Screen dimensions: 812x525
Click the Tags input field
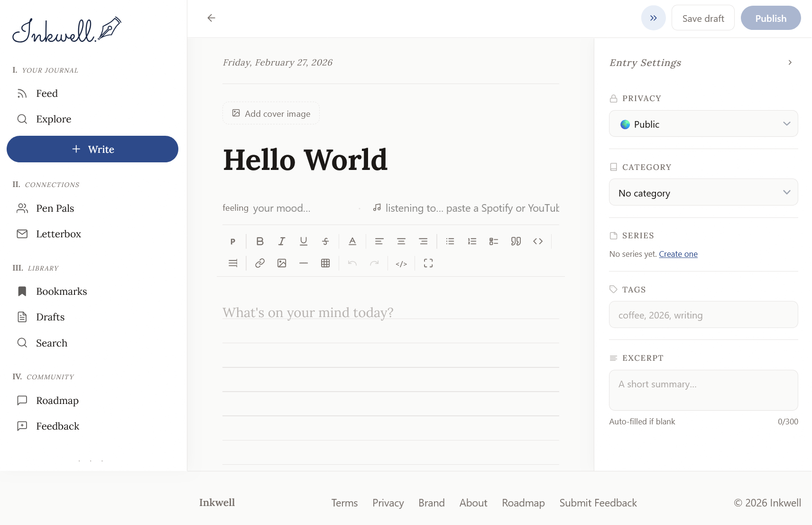click(703, 315)
